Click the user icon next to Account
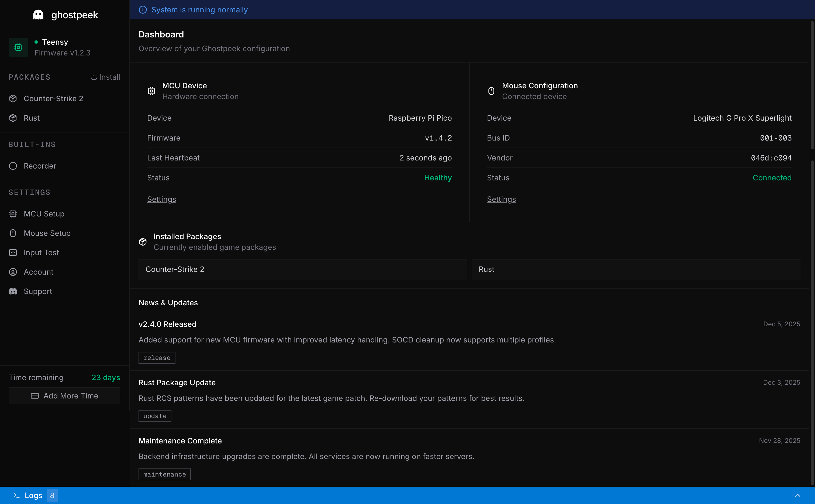Viewport: 815px width, 504px height. tap(13, 272)
